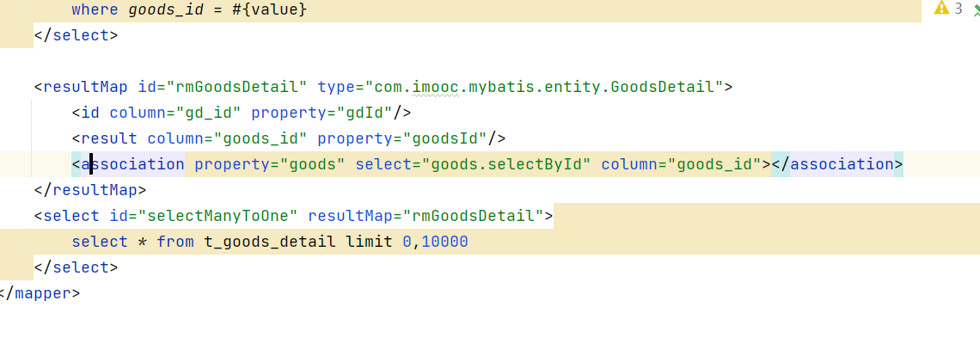Screen dimensions: 980x356
Task: Click the closing </resultMap> tag
Action: tap(90, 190)
